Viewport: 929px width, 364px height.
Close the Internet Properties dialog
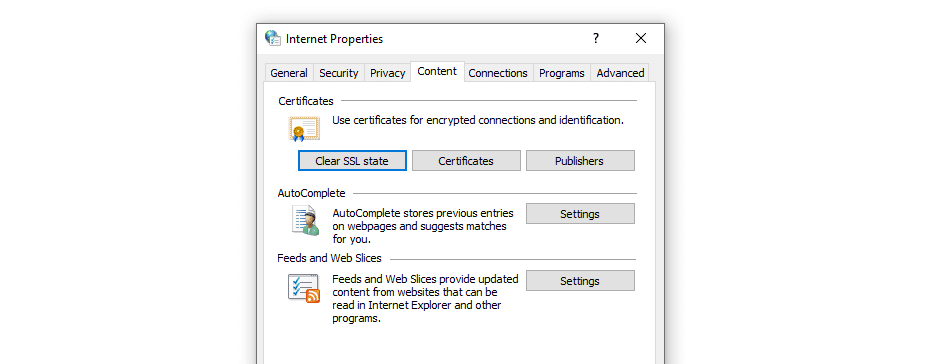point(640,39)
